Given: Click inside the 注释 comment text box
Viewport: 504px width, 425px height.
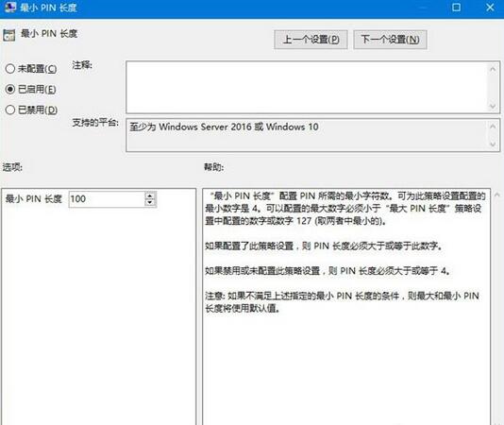Looking at the screenshot, I should coord(307,87).
